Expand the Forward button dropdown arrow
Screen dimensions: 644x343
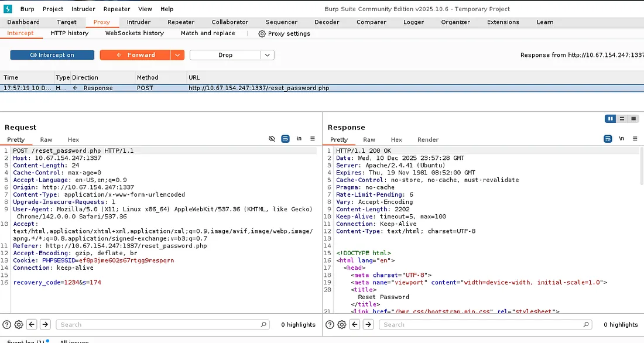pos(177,55)
